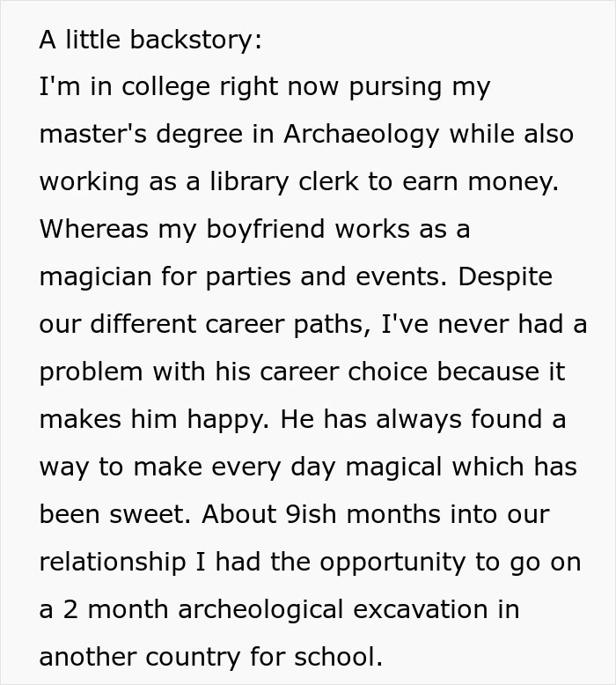The height and width of the screenshot is (685, 616).
Task: Click the word "pursing" in the first sentence
Action: (395, 87)
